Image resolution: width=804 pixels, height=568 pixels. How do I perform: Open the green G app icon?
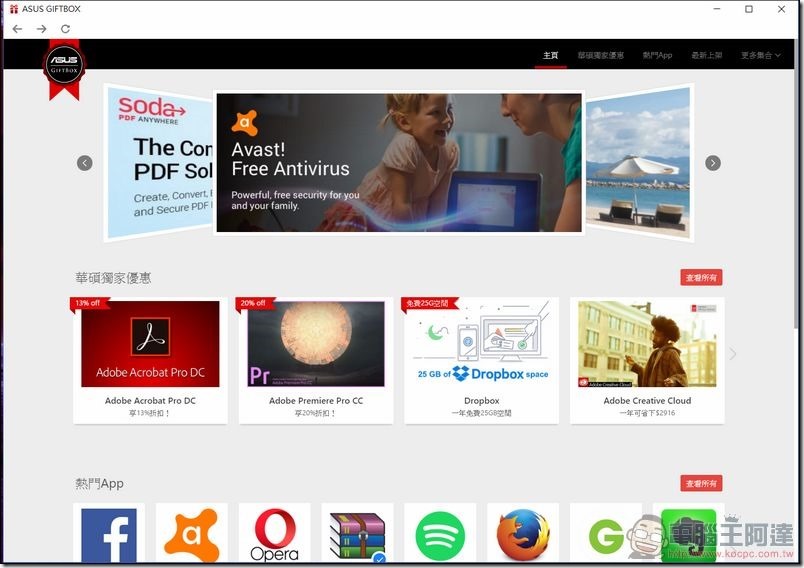tap(606, 537)
